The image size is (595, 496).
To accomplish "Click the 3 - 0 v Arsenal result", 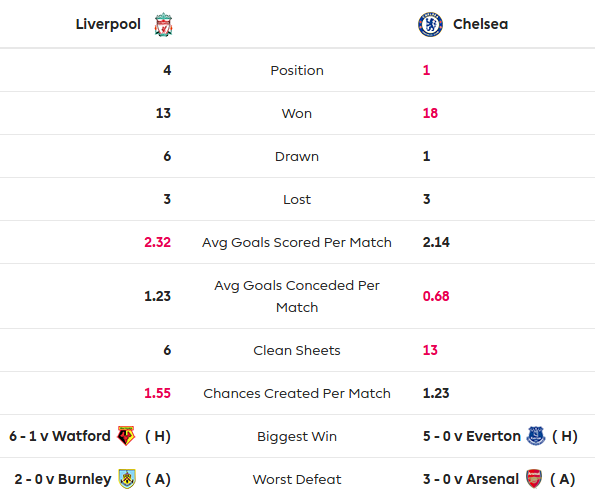I will [471, 479].
